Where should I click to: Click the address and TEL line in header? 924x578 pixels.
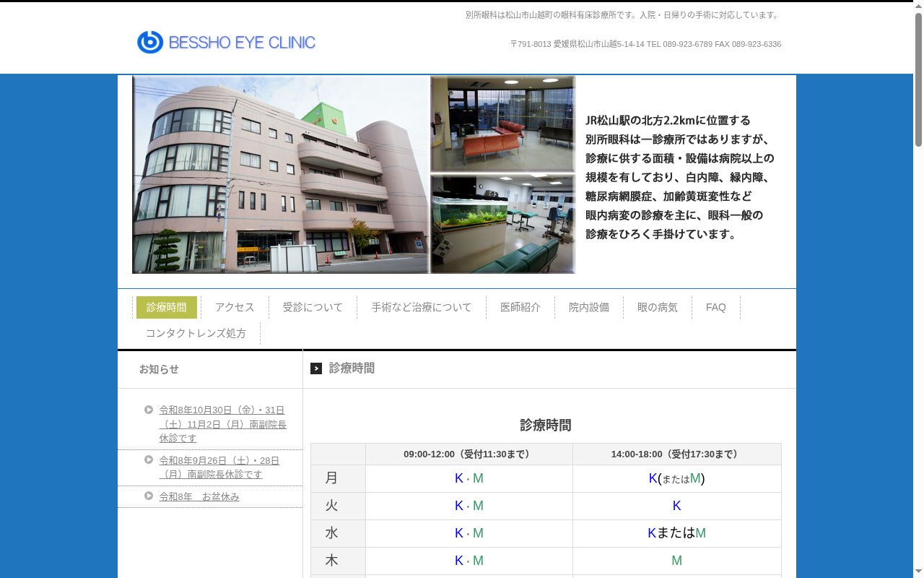[x=645, y=44]
